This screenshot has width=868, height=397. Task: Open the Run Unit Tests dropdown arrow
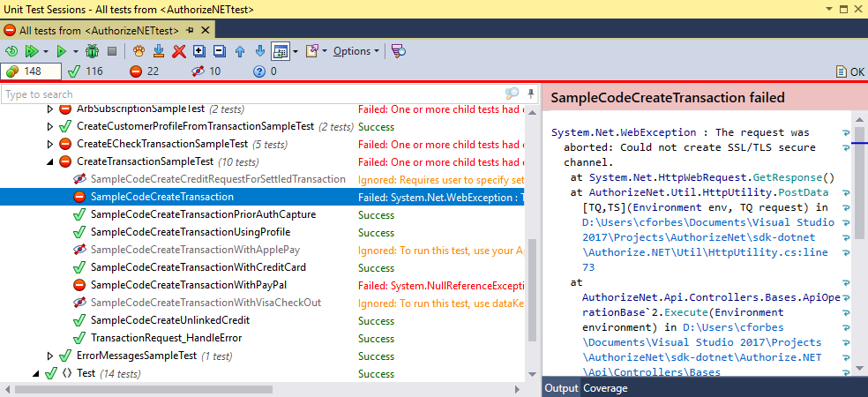pyautogui.click(x=75, y=51)
